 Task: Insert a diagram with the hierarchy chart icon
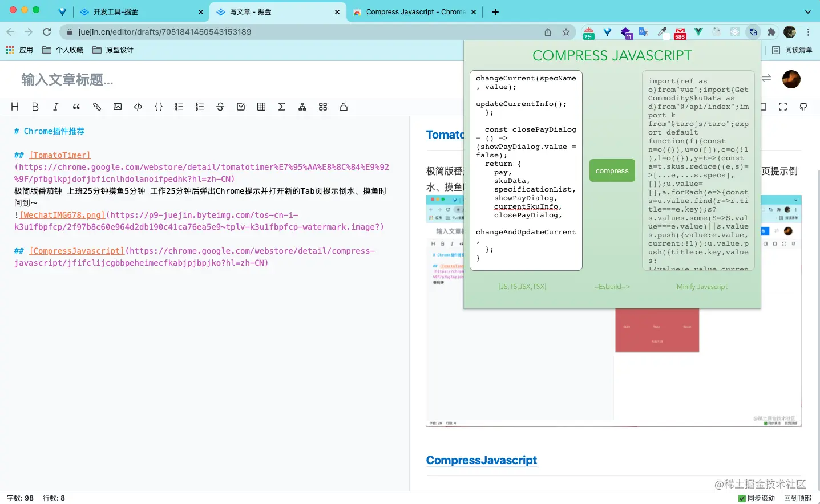tap(302, 107)
